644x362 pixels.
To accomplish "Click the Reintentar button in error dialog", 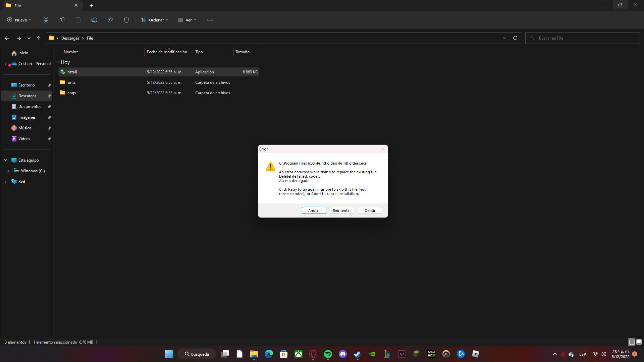I will pyautogui.click(x=341, y=210).
